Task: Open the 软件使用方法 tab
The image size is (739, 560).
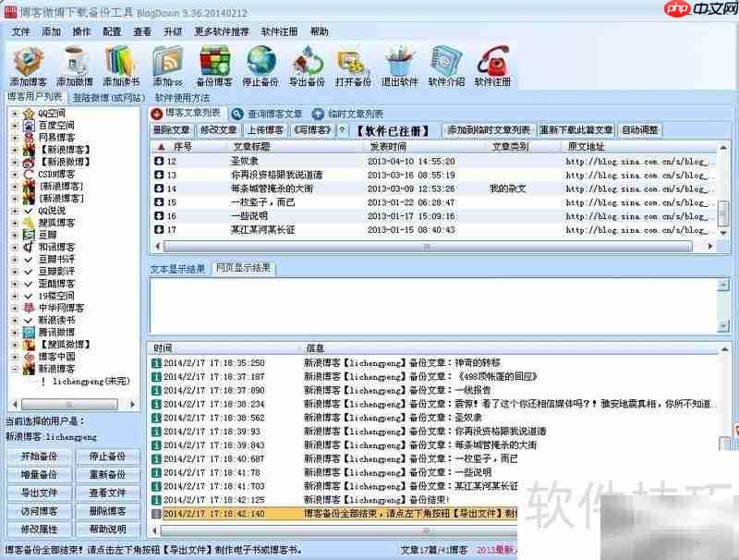Action: click(182, 98)
